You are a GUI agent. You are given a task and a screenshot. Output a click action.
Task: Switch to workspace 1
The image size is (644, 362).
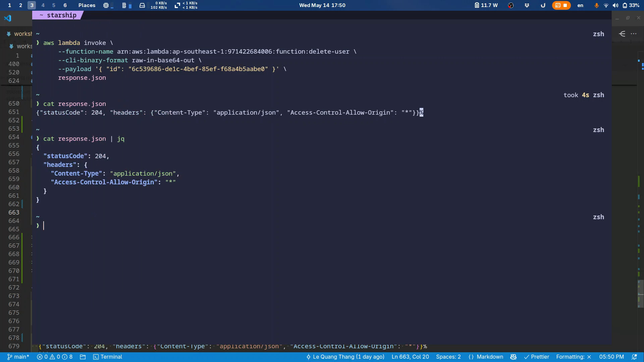click(9, 5)
